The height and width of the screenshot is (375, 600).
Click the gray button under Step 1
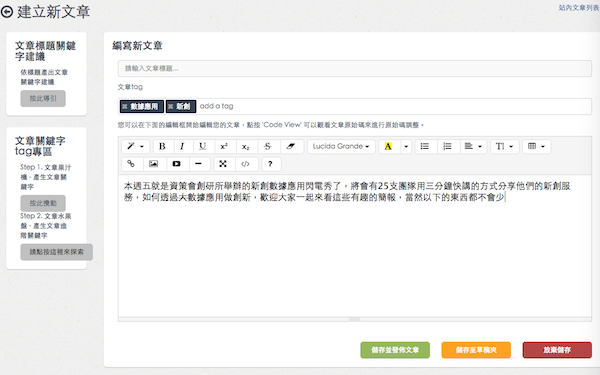tap(43, 203)
